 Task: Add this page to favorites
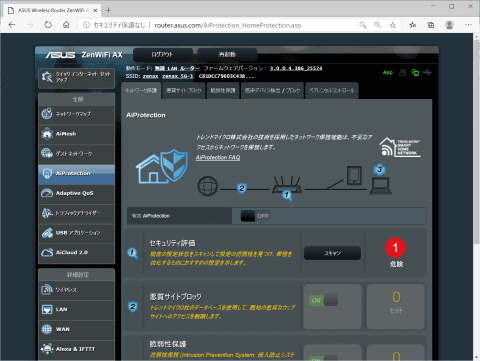[393, 25]
